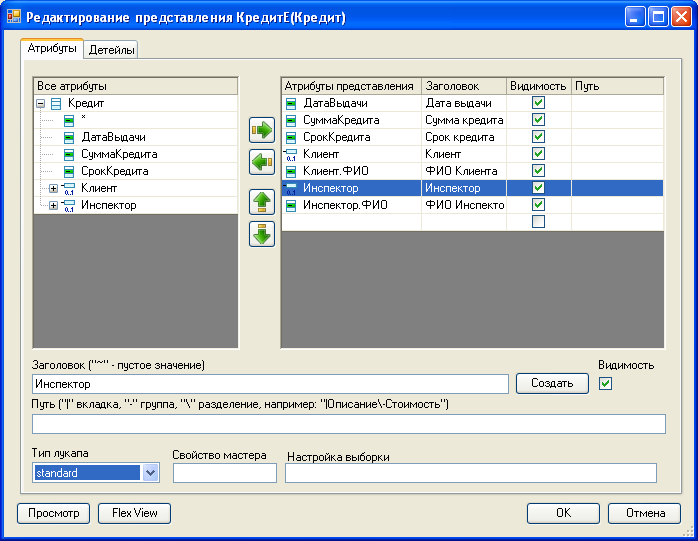This screenshot has height=541, width=698.
Task: Toggle visibility checkbox for Клиент.ФИО row
Action: coord(538,171)
